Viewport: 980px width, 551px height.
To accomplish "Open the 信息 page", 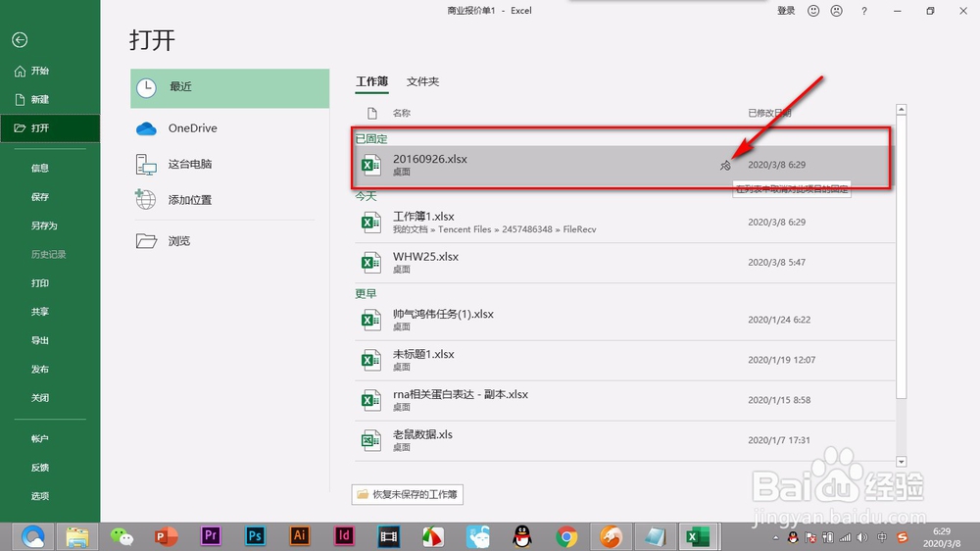I will [x=40, y=168].
